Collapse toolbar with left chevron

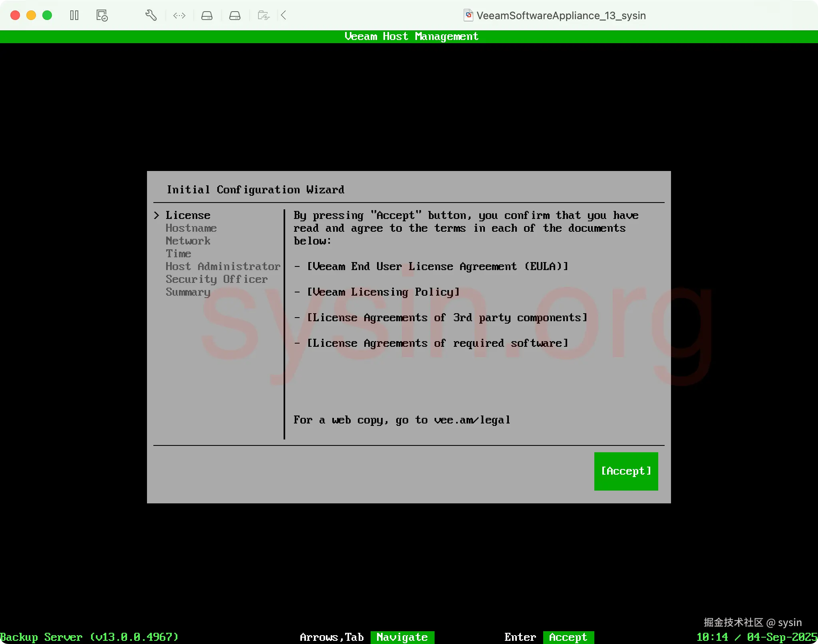[284, 16]
